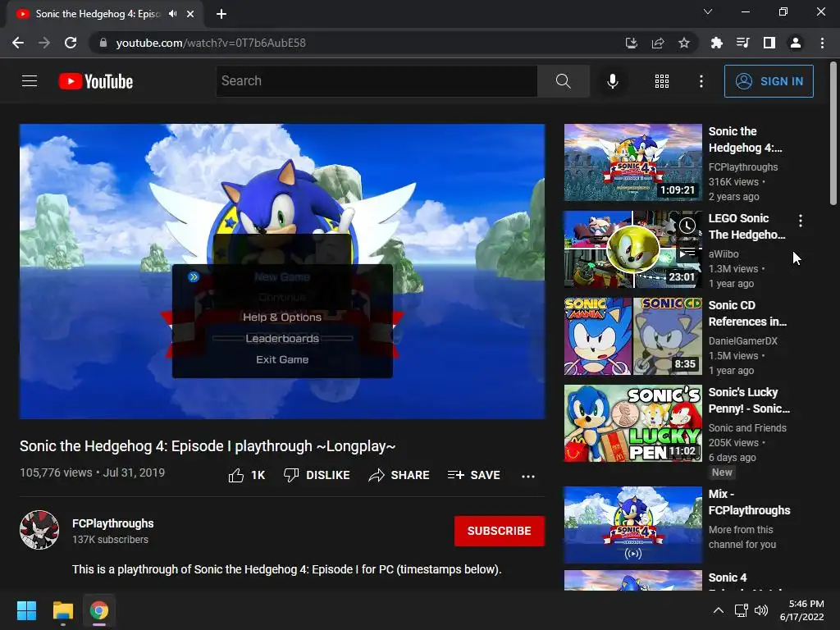
Task: Open Chrome extensions puzzle icon
Action: click(x=716, y=43)
